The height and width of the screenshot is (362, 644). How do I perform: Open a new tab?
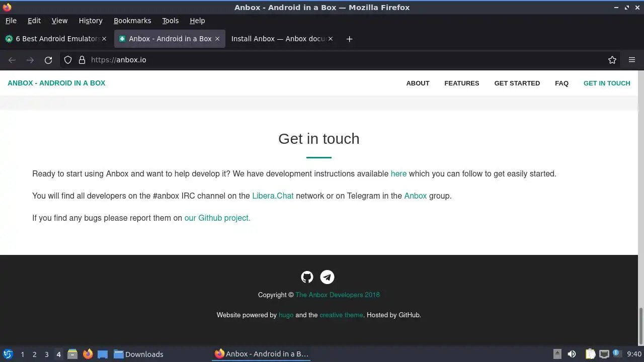pyautogui.click(x=349, y=39)
